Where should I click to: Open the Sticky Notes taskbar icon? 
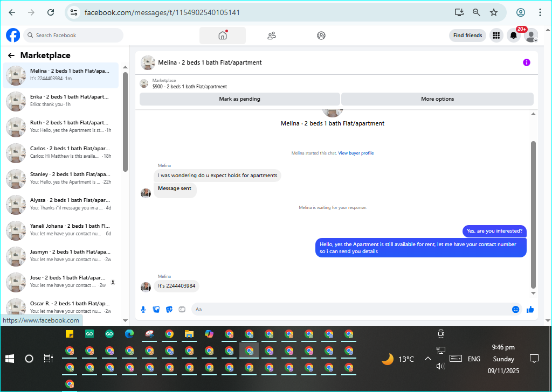(70, 334)
